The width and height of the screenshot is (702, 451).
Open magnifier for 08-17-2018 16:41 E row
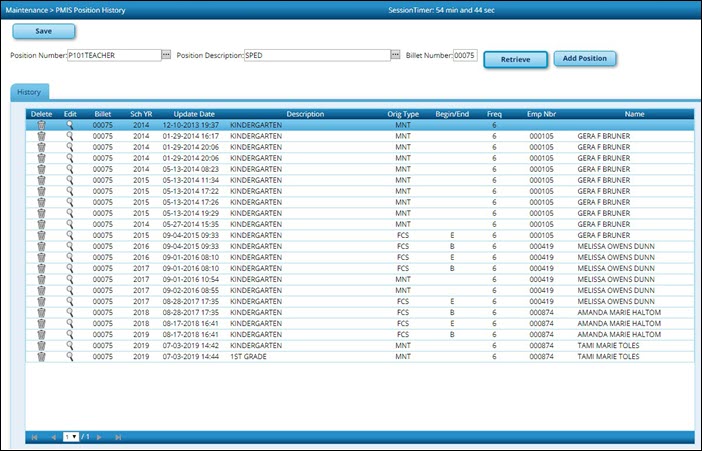[x=70, y=324]
